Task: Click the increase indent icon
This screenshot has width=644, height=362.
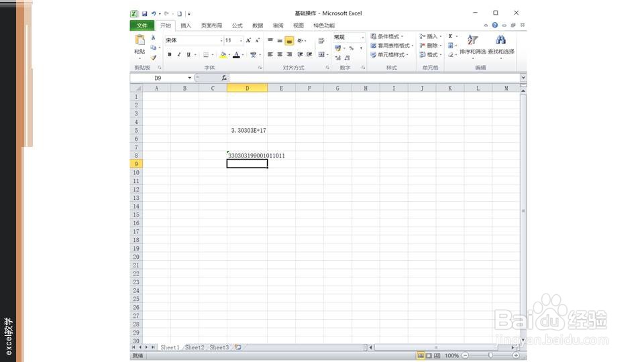Action: tap(309, 54)
